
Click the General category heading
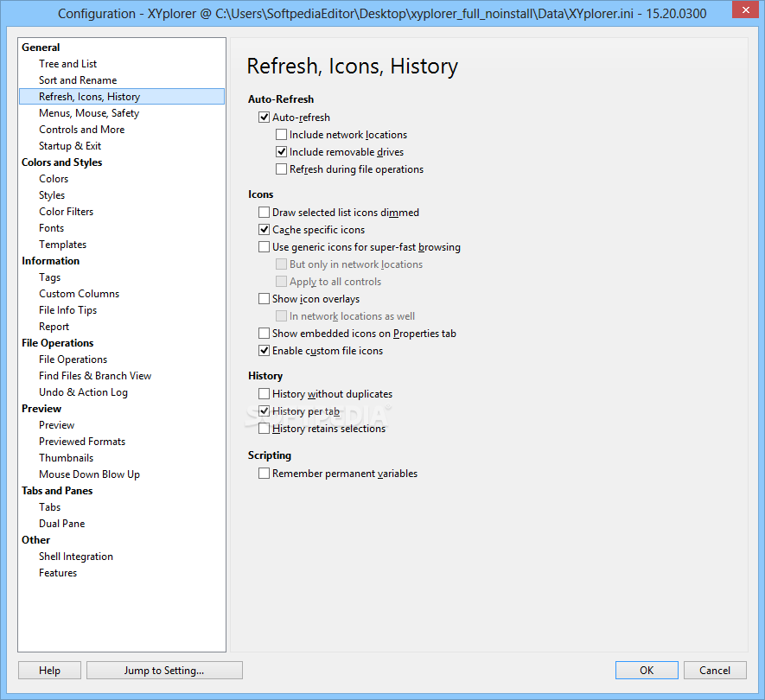point(41,48)
